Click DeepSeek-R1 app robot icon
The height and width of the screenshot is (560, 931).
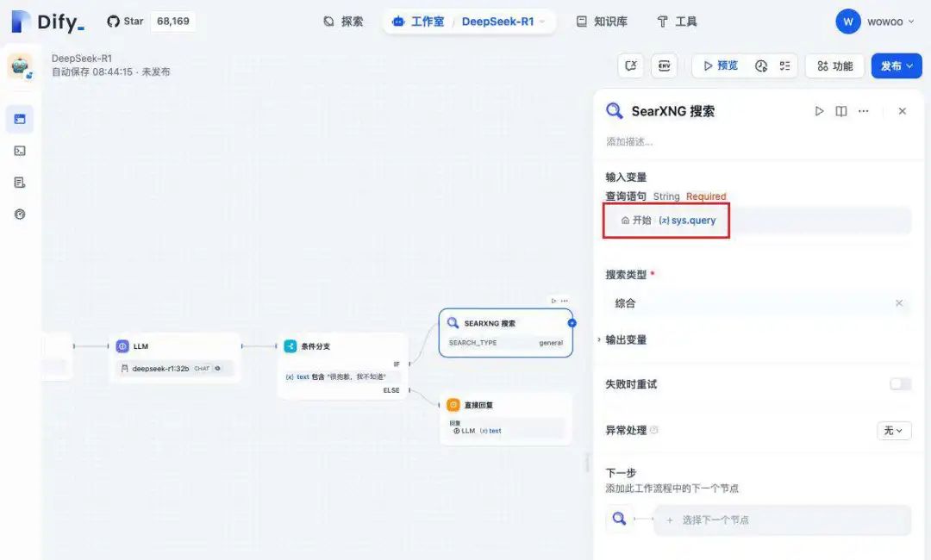click(20, 65)
